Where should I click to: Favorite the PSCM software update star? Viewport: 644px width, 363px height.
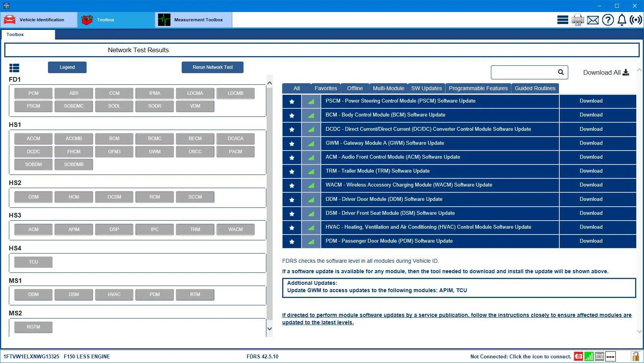pyautogui.click(x=292, y=101)
